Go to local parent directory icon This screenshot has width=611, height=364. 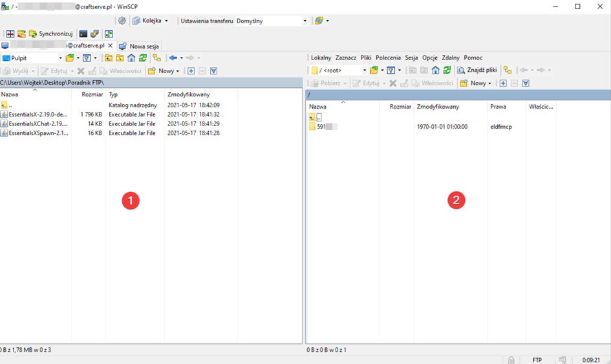[x=109, y=58]
